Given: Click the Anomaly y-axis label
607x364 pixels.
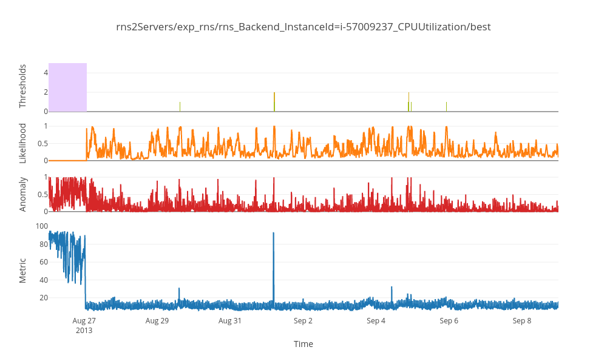Looking at the screenshot, I should 23,194.
